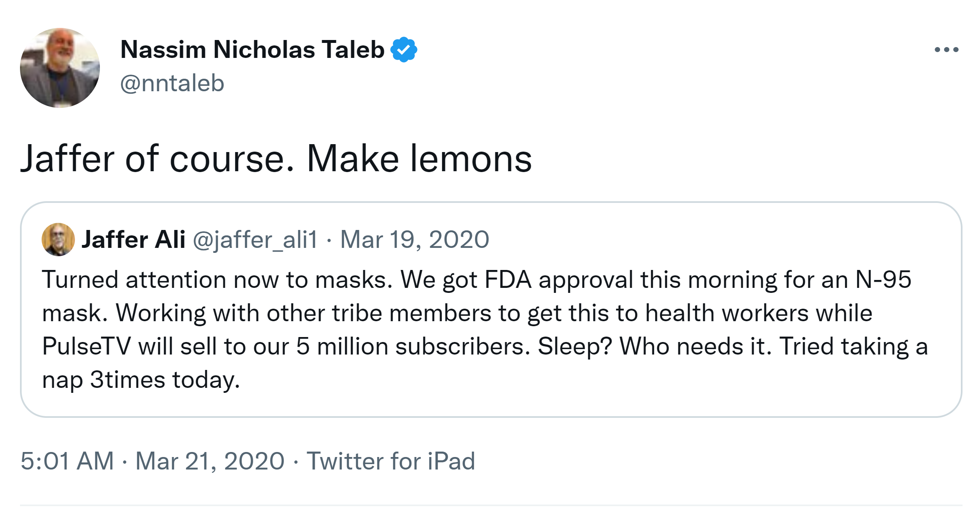Click the word "lemons" in main tweet
This screenshot has width=980, height=522.
pos(471,159)
